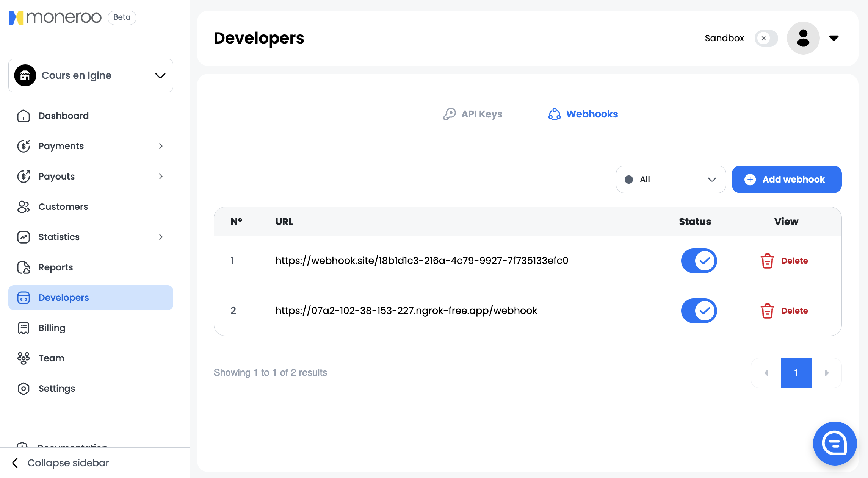
Task: Open the chat support bubble
Action: coord(834,443)
